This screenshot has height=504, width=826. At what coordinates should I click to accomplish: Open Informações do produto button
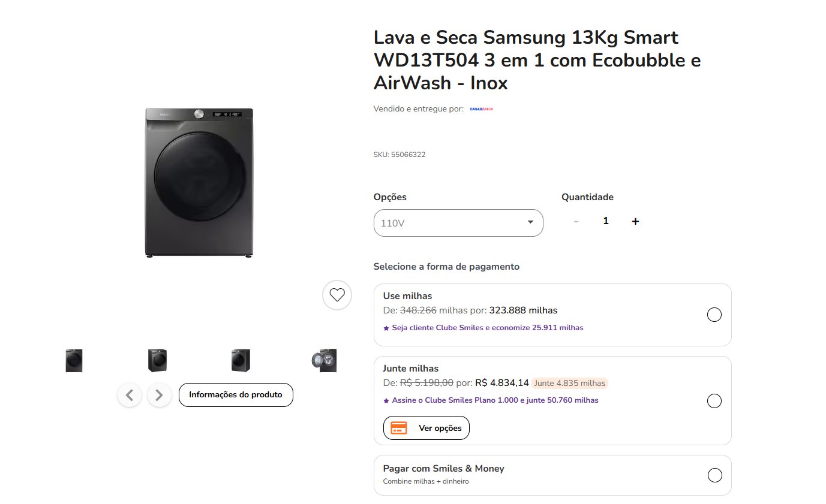click(x=236, y=395)
